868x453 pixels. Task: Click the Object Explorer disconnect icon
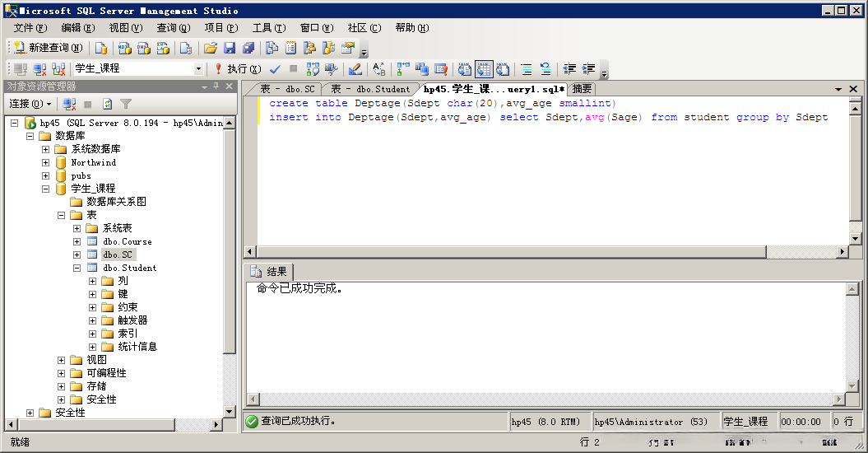(x=69, y=105)
